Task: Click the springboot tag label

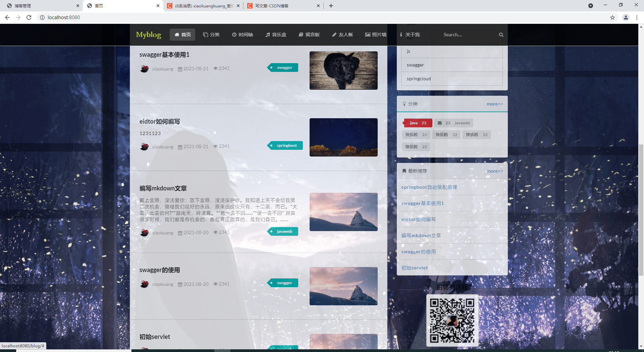Action: [285, 145]
